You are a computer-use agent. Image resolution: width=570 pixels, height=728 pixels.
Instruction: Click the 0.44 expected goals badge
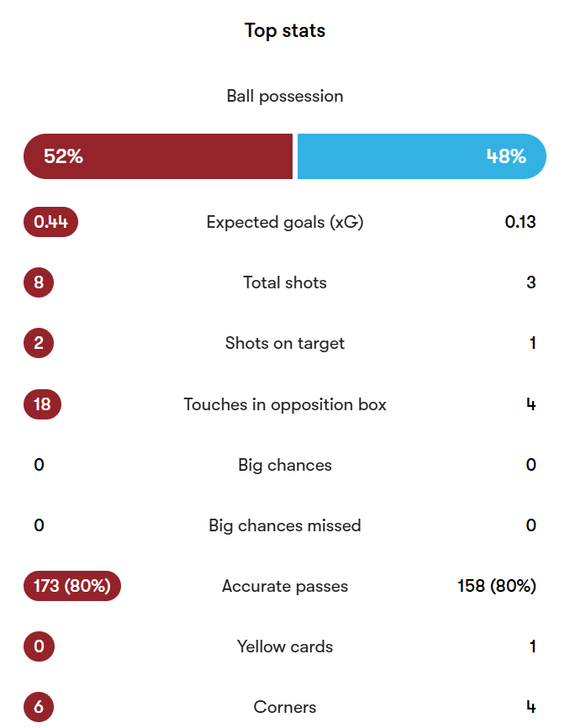coord(50,222)
